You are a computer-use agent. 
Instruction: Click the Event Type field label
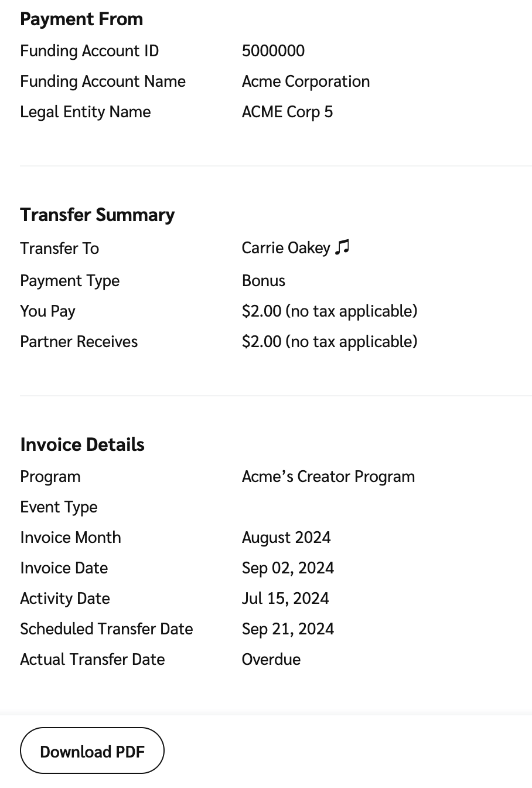[59, 507]
